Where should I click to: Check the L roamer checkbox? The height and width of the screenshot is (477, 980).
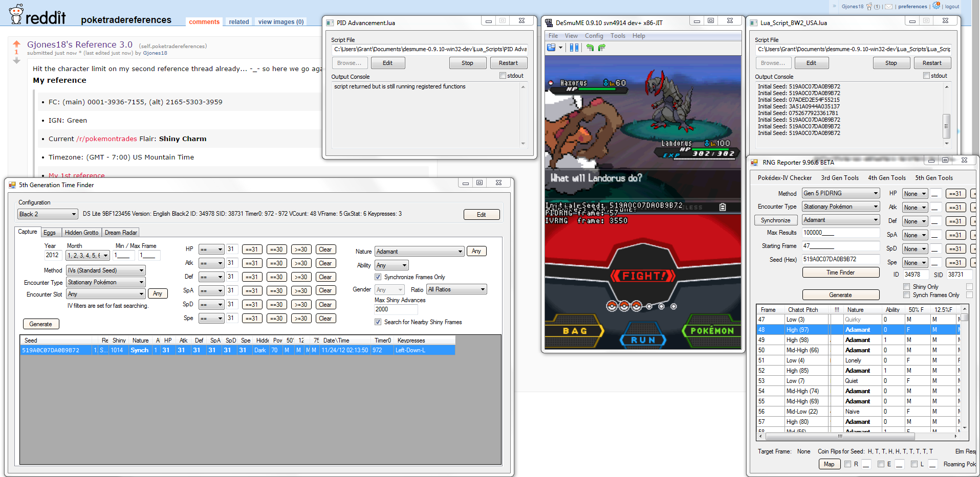coord(914,464)
